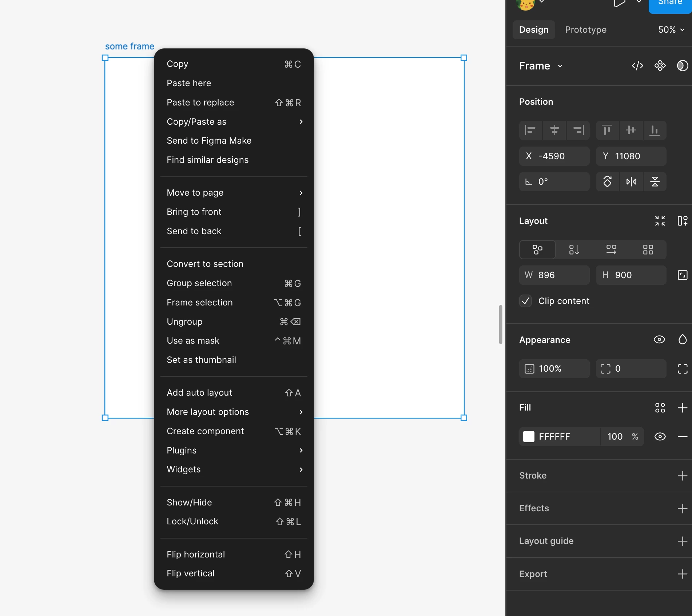Click the add auto layout icon in Layout header
This screenshot has height=616, width=692.
coord(683,221)
